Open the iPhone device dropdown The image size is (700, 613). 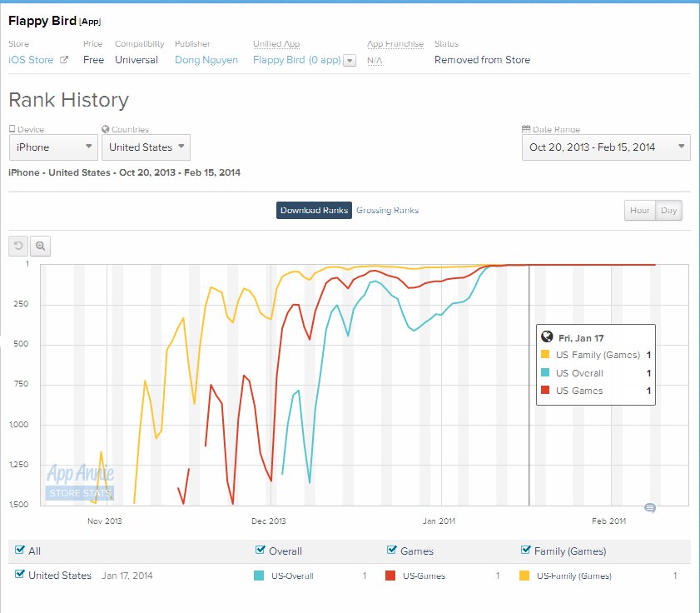point(53,147)
